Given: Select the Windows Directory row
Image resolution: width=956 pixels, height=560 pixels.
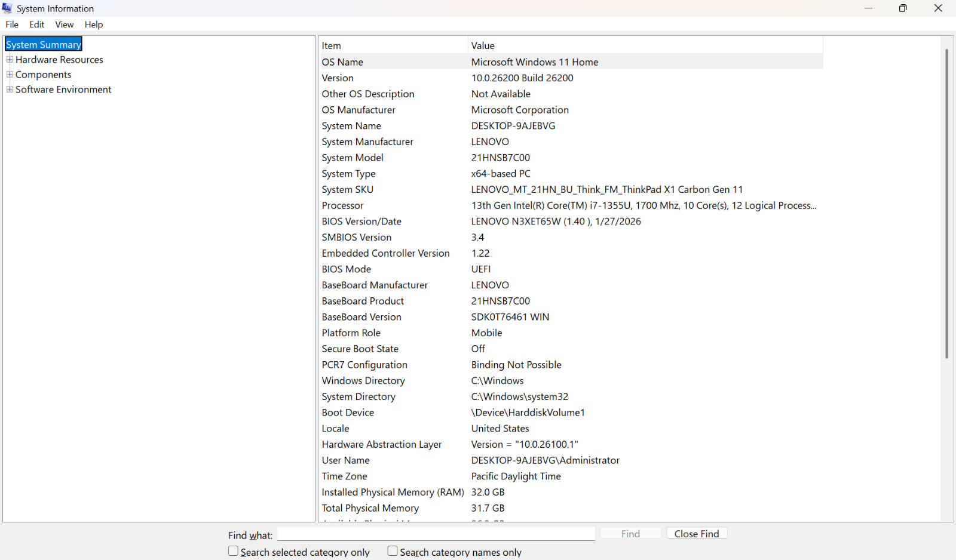Looking at the screenshot, I should [x=572, y=381].
